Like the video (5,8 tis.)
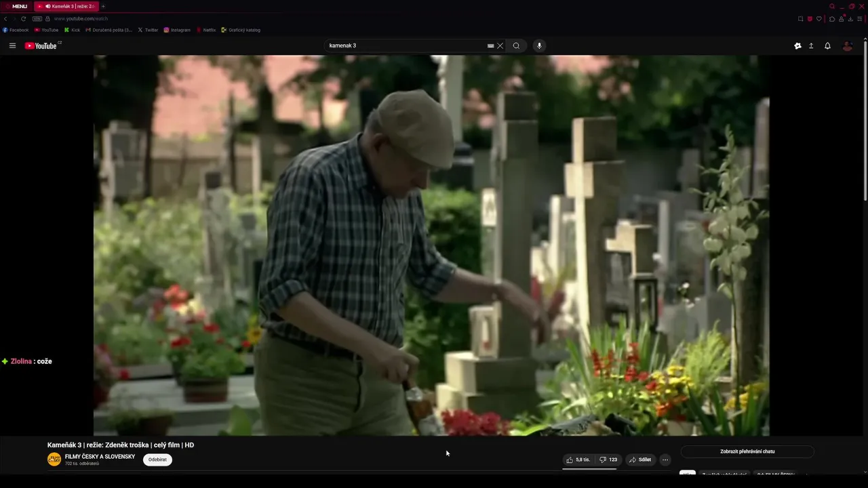Screen dimensions: 868x488 coord(578,460)
